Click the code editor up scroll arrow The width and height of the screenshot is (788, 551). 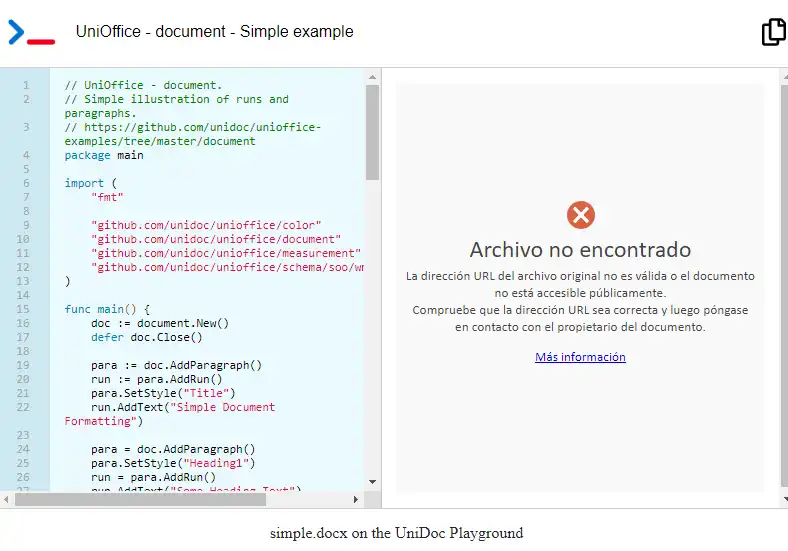point(372,77)
